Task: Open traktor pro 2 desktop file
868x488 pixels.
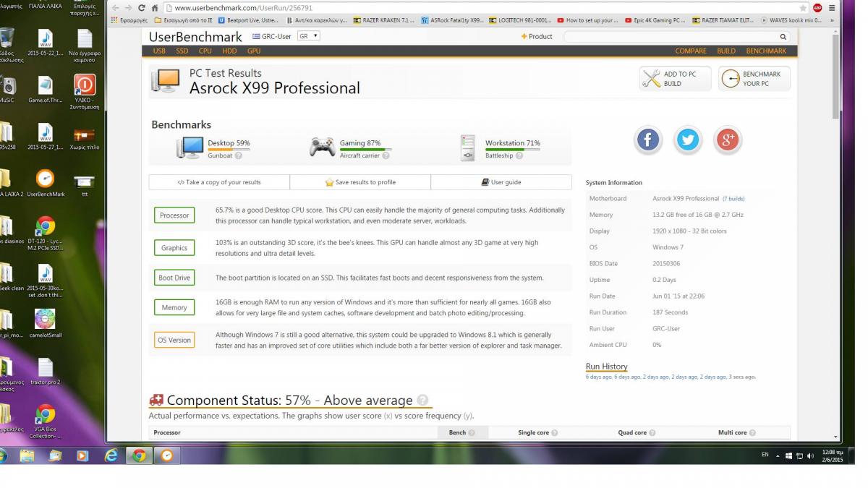Action: point(45,372)
